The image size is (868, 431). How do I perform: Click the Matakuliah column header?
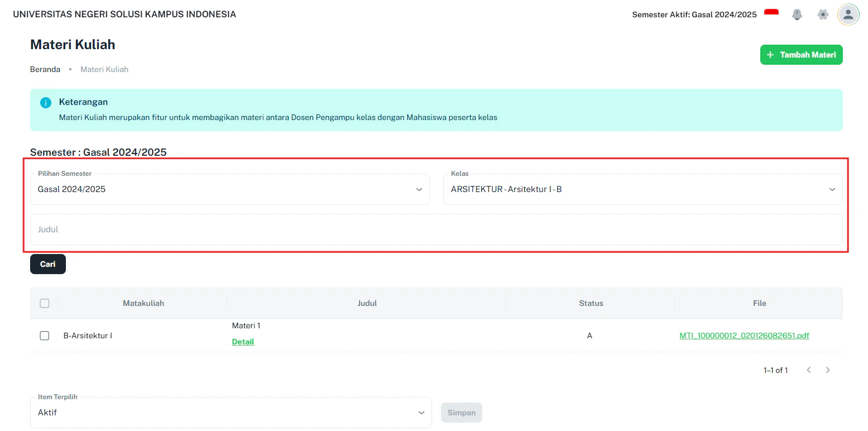pos(143,303)
